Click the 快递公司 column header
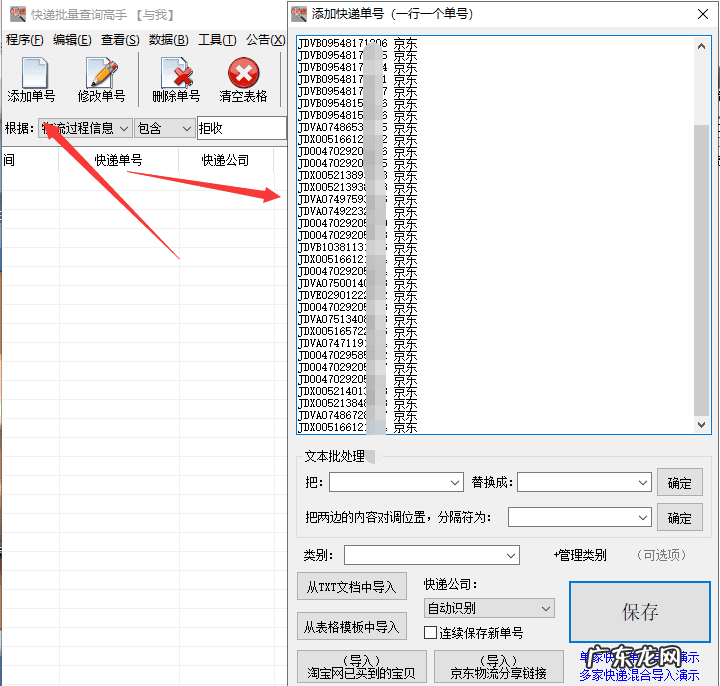 point(225,160)
